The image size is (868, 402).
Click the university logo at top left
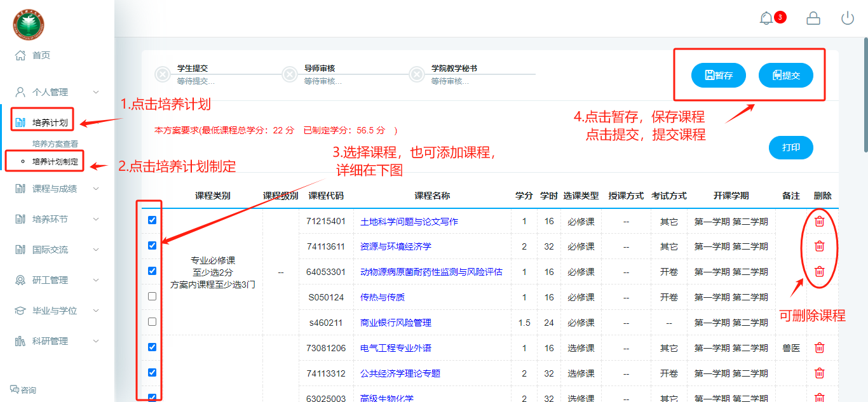click(x=29, y=25)
